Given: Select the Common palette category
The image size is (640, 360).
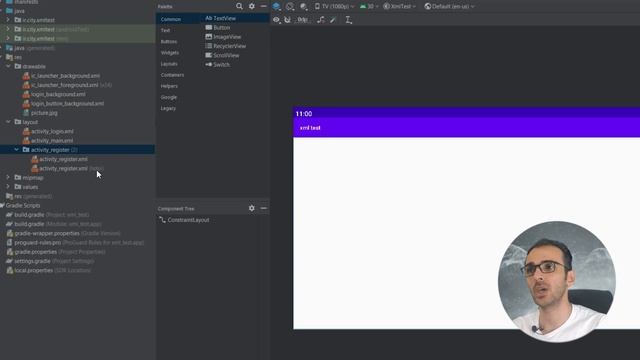Looking at the screenshot, I should [171, 19].
